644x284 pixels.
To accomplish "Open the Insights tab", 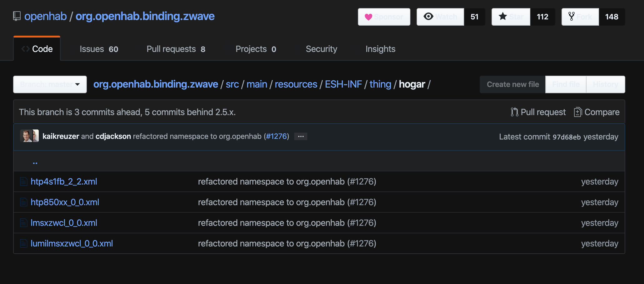I will 380,49.
